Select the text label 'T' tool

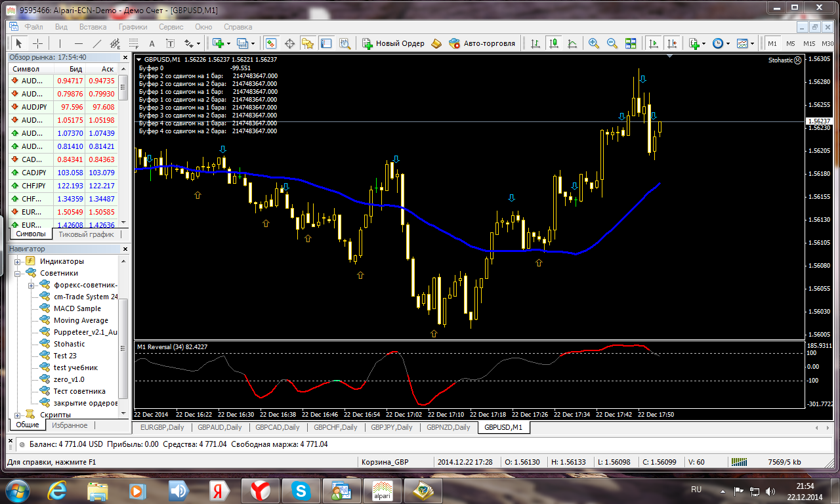[x=171, y=43]
